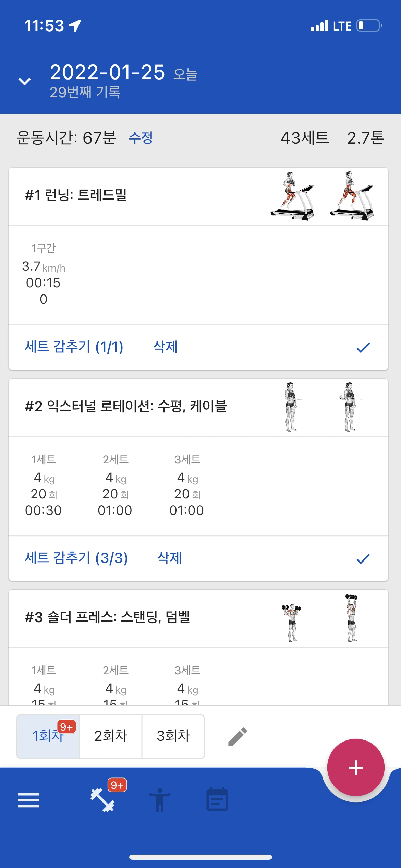
Task: Switch to the 2회차 tab
Action: tap(111, 736)
